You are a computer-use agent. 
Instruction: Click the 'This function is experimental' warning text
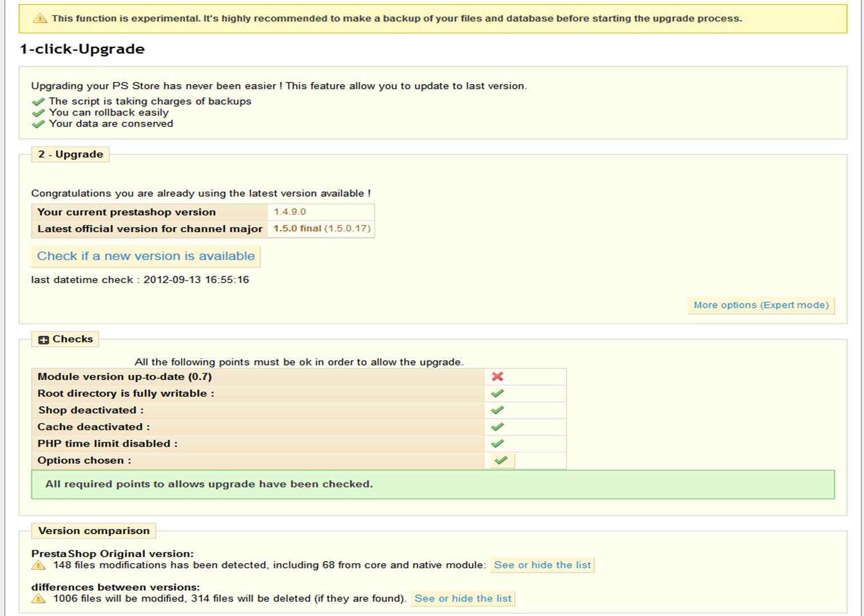pyautogui.click(x=397, y=18)
